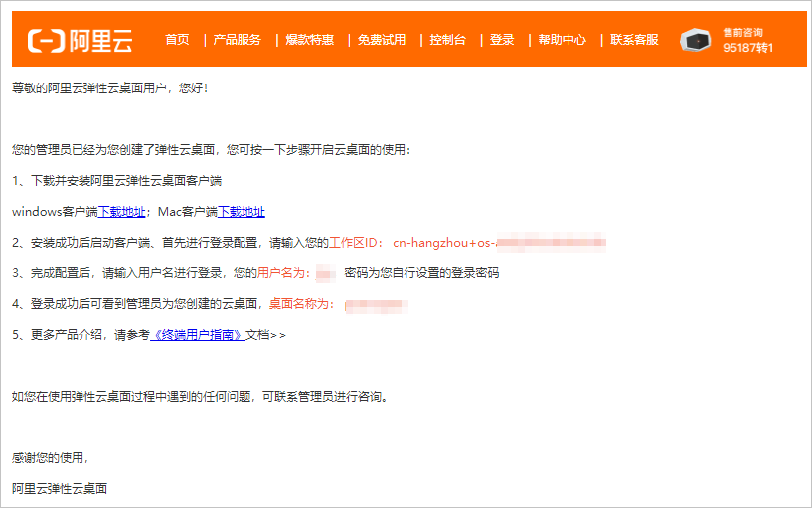The width and height of the screenshot is (812, 508).
Task: Click the 工作区ID label text
Action: (x=356, y=243)
